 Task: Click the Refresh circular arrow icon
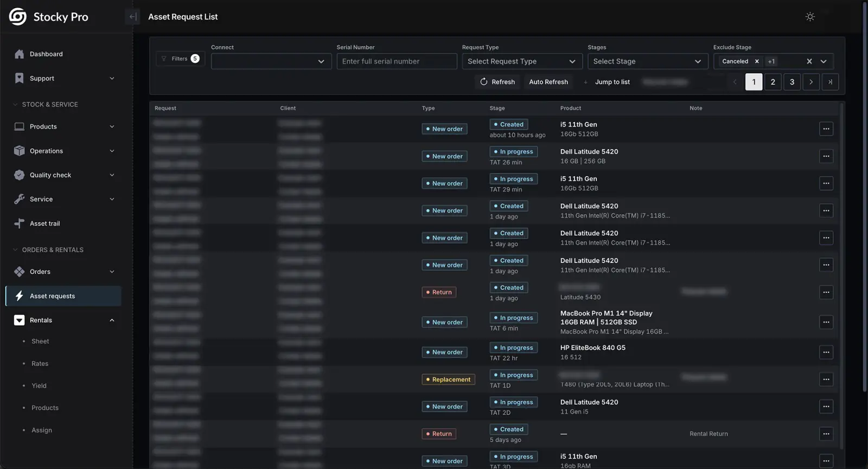(x=484, y=82)
